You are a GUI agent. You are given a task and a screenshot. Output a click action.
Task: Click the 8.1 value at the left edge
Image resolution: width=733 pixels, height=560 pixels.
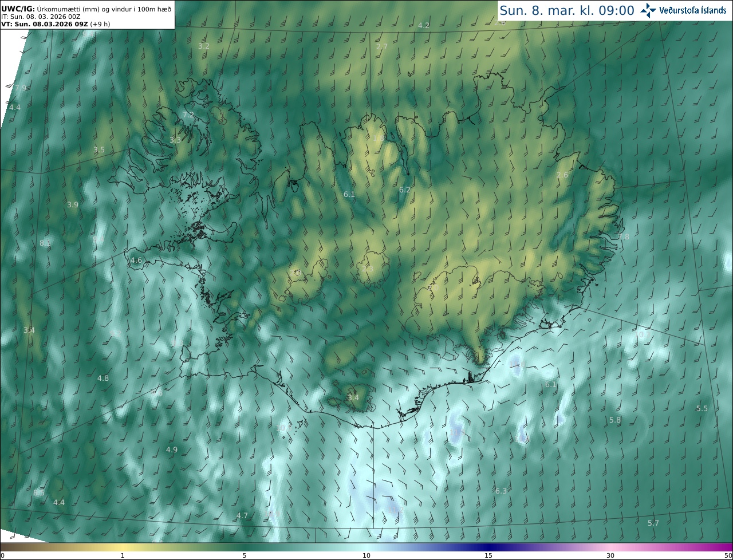tap(45, 243)
